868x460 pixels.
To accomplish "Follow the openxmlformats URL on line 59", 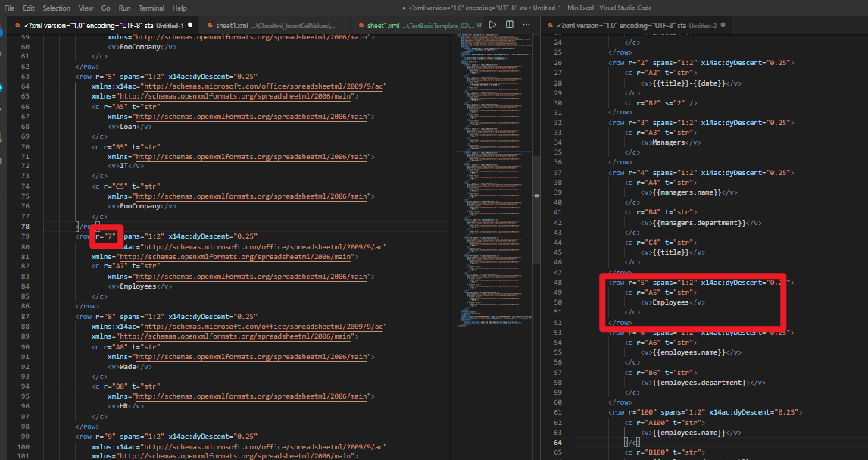I will [251, 37].
